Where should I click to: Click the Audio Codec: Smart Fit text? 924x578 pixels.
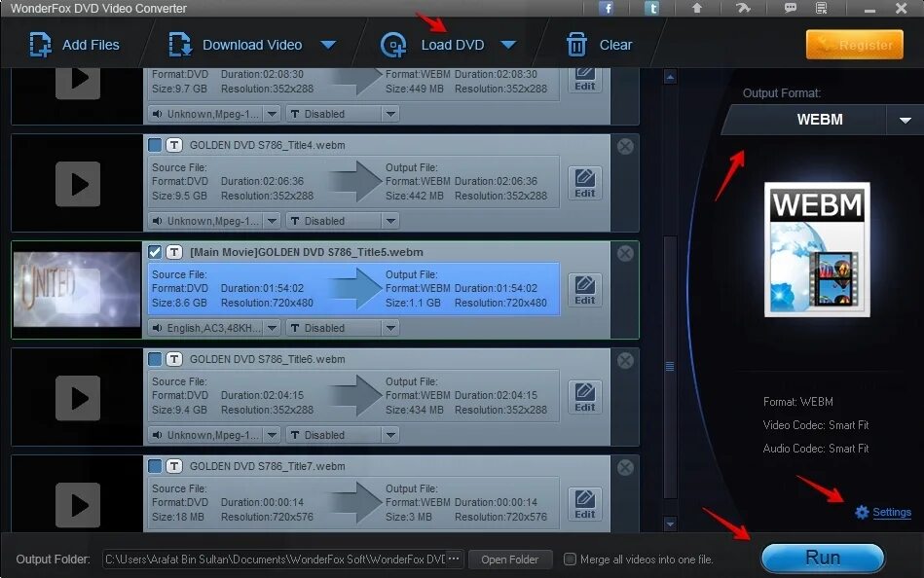coord(816,449)
